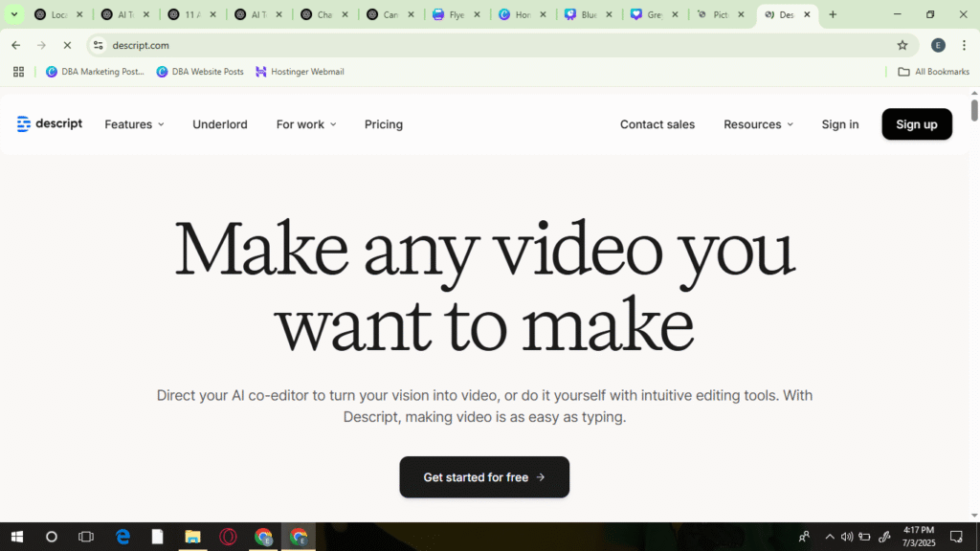This screenshot has height=551, width=980.
Task: Click the Resources chevron arrow
Action: (790, 124)
